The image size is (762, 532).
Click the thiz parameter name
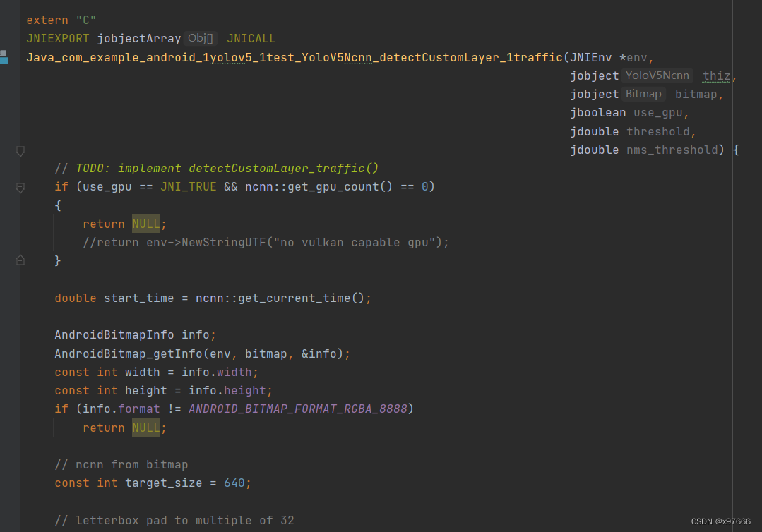pos(716,76)
